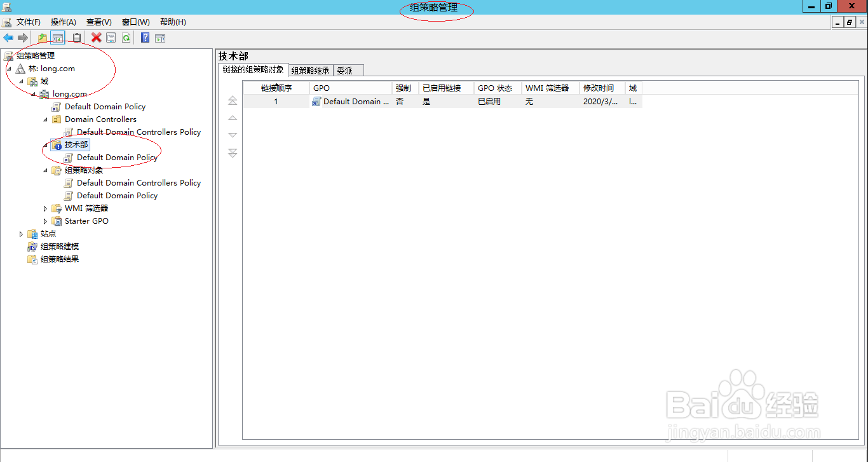Screen dimensions: 868x462
Task: Toggle the Show/Hide console tree icon
Action: pyautogui.click(x=58, y=37)
